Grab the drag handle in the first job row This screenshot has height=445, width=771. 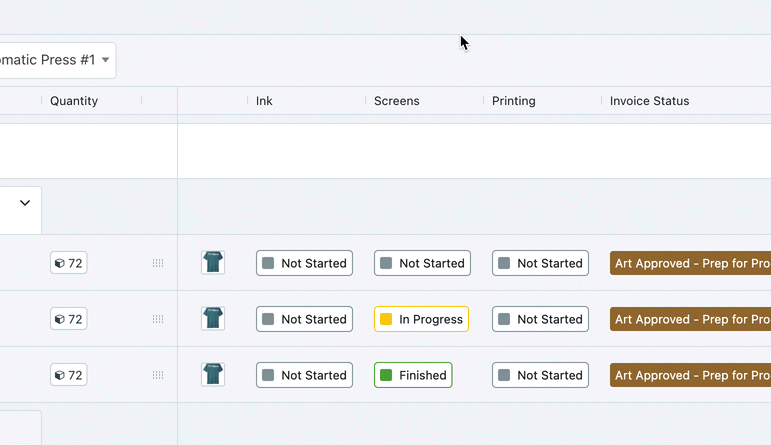158,263
